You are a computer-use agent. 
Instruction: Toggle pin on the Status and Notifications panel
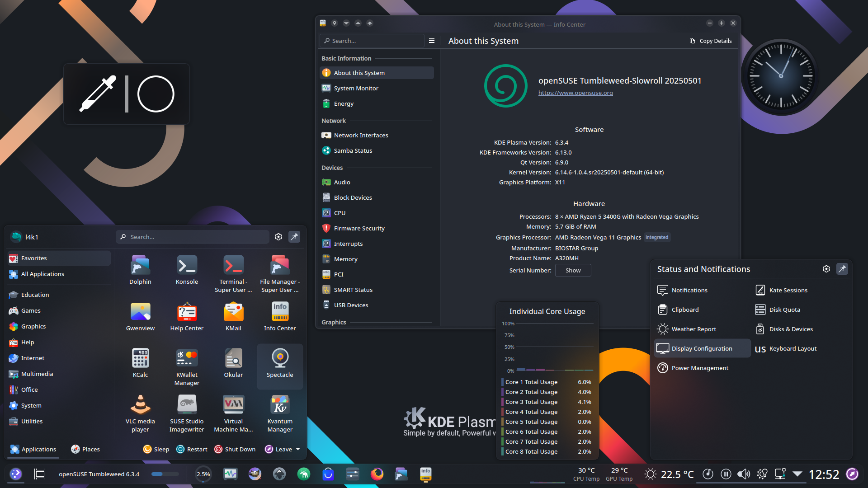pos(842,269)
